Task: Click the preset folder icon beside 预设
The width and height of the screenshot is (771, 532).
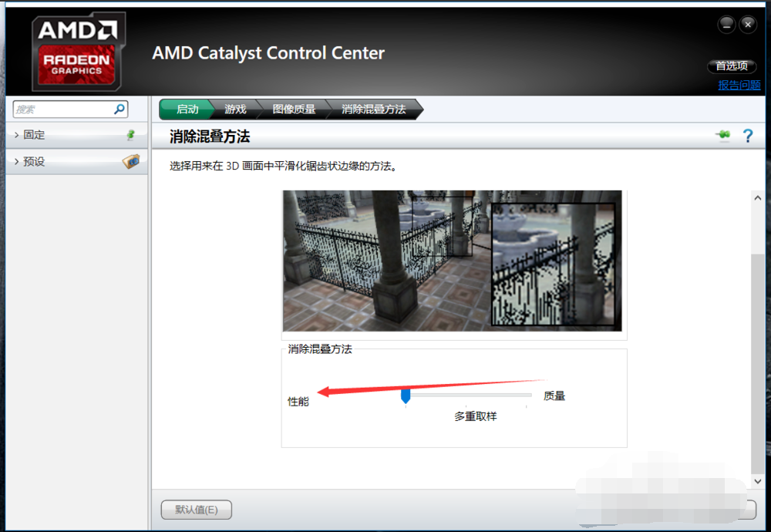Action: (x=131, y=161)
